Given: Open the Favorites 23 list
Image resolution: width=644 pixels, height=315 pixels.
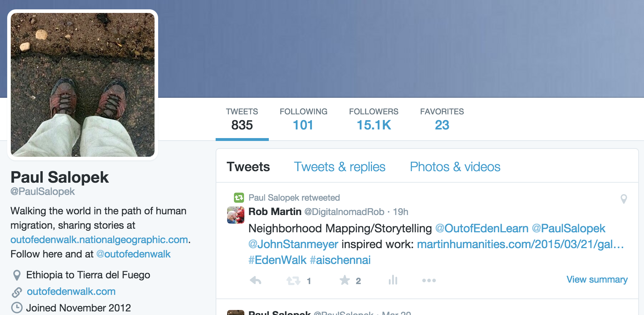Looking at the screenshot, I should (442, 120).
